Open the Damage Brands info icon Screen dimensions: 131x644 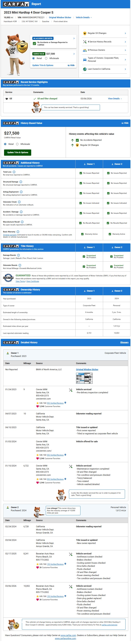click(x=18, y=255)
